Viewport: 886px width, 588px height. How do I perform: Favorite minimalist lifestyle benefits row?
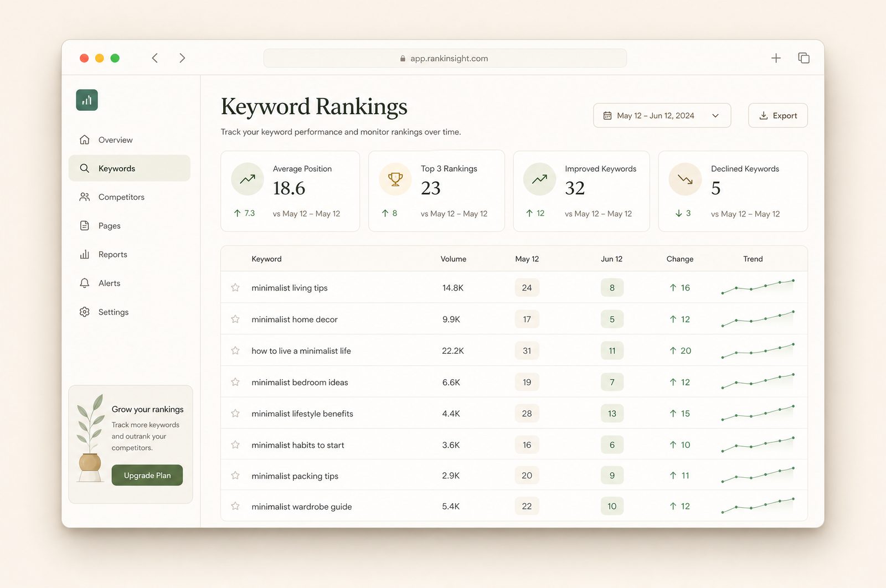click(235, 413)
